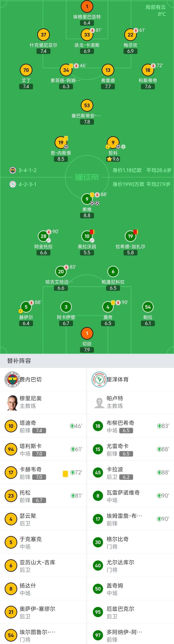Viewport: 174px width, 644px height.
Task: Open 塞巴斯蒂安 number 53 player badge
Action: coord(87,105)
